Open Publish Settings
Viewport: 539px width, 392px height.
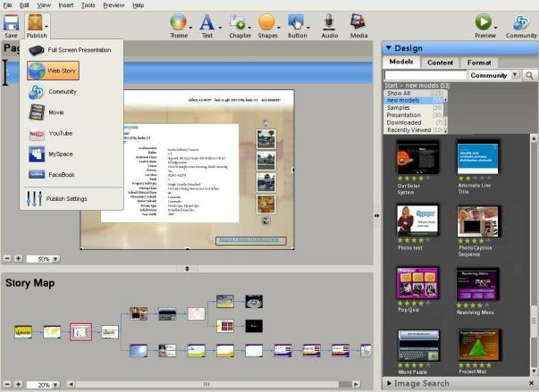[57, 199]
